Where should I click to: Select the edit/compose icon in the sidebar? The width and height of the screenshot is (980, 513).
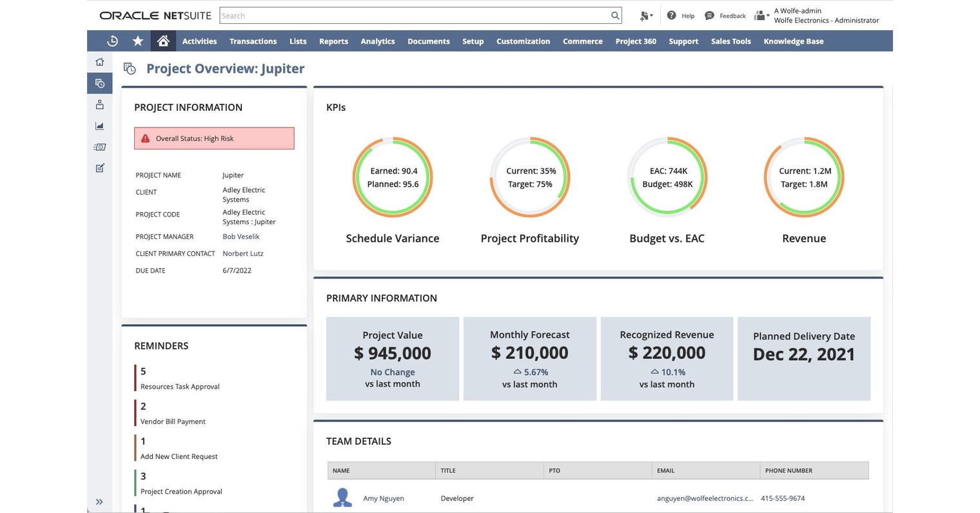click(99, 168)
